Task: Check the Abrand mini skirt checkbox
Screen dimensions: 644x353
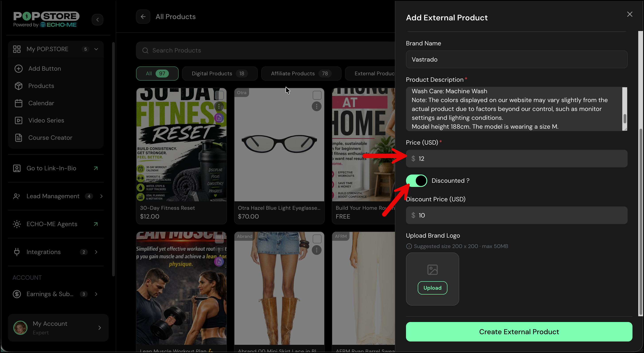Action: (x=317, y=239)
